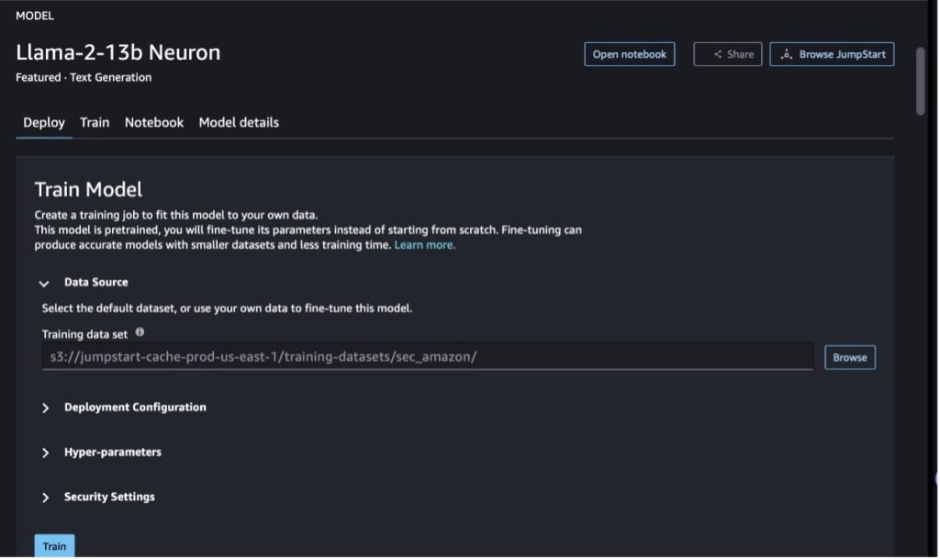Click the Featured · Text Generation subtitle
The width and height of the screenshot is (940, 560).
84,77
